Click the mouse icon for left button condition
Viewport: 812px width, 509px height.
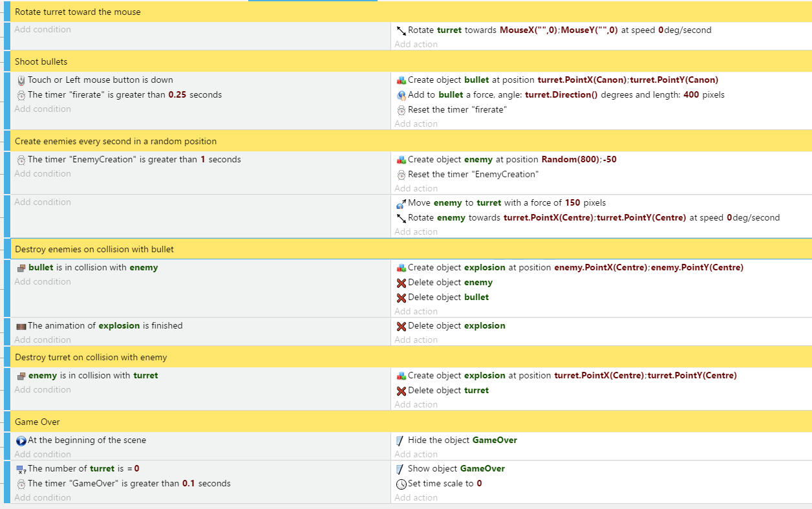point(21,80)
